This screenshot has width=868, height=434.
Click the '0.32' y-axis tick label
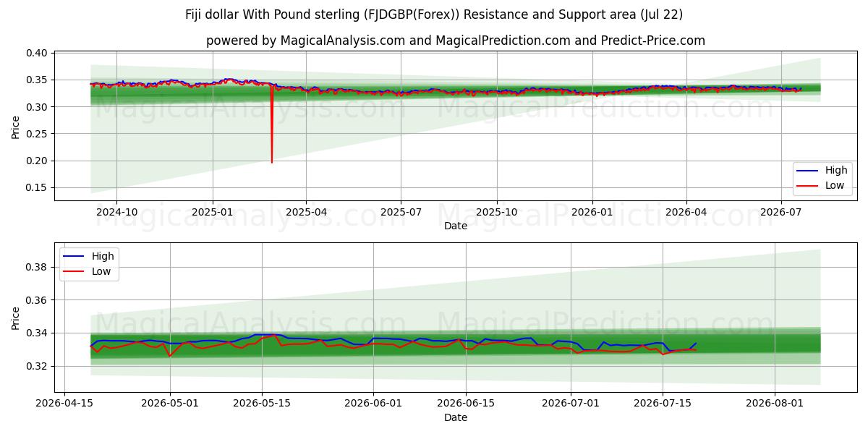click(37, 367)
